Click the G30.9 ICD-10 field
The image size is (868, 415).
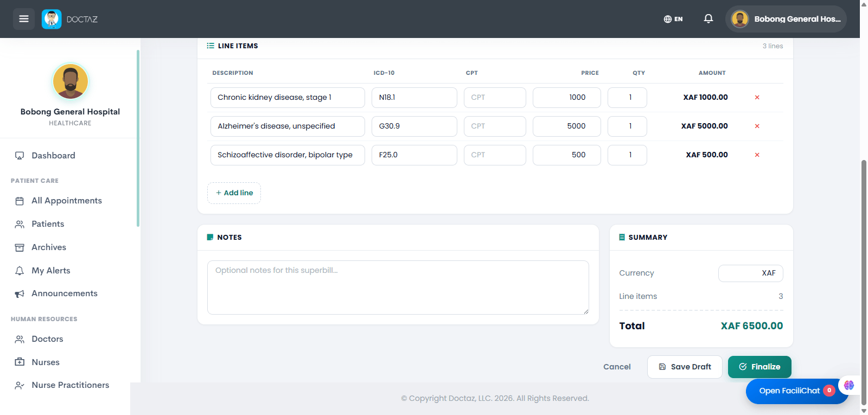(x=414, y=126)
